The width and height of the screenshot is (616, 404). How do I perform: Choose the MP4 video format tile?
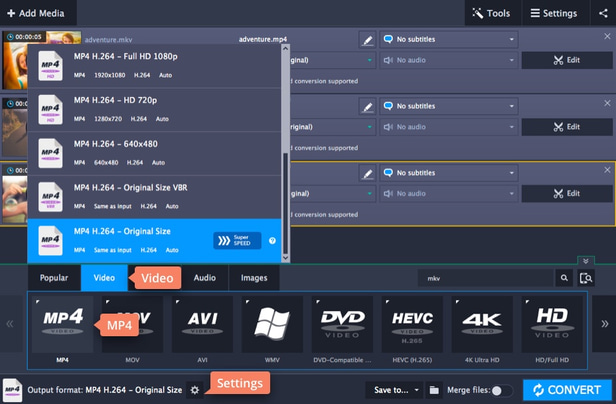(x=62, y=325)
